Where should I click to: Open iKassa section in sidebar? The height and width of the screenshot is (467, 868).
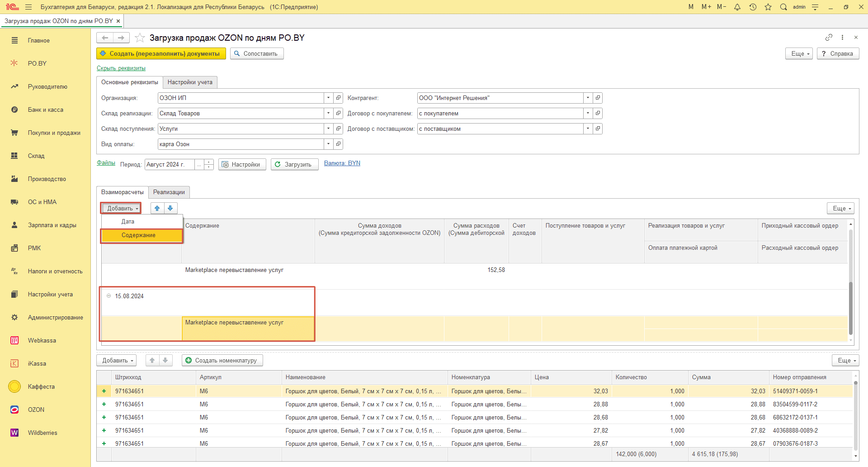point(37,363)
